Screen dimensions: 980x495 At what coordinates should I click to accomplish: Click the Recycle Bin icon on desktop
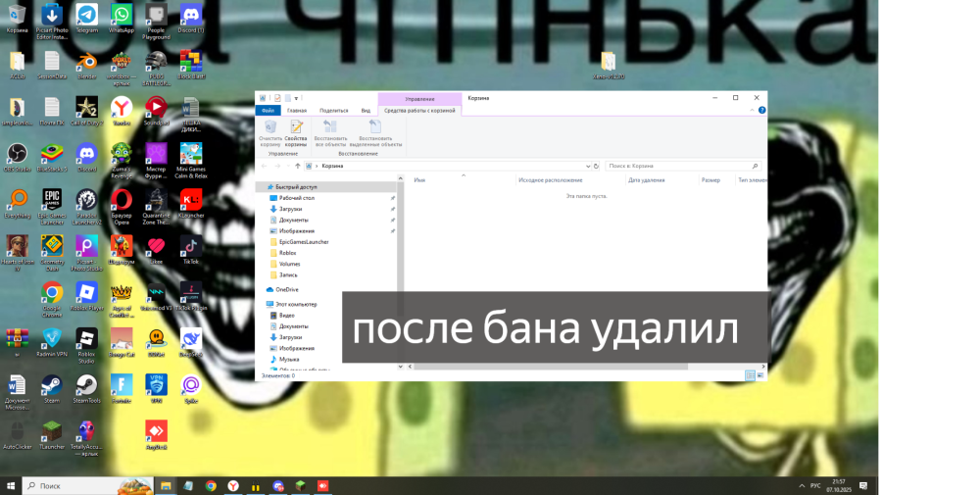[17, 18]
